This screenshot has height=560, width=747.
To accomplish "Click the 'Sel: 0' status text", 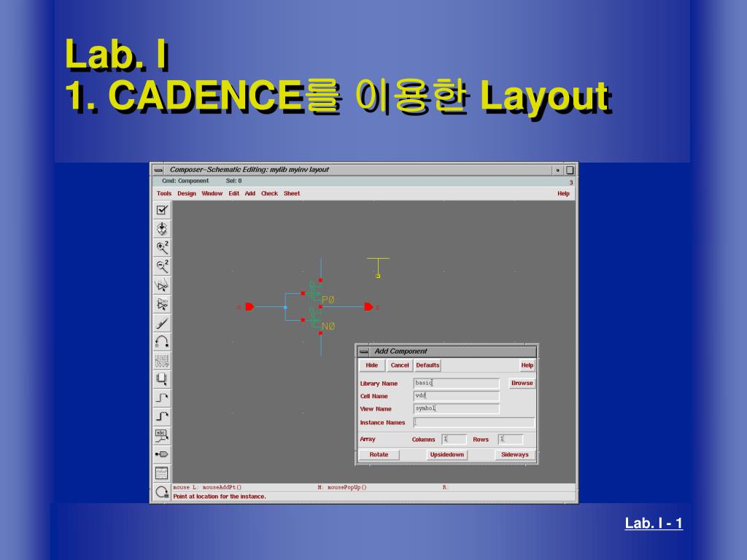I will click(x=233, y=181).
